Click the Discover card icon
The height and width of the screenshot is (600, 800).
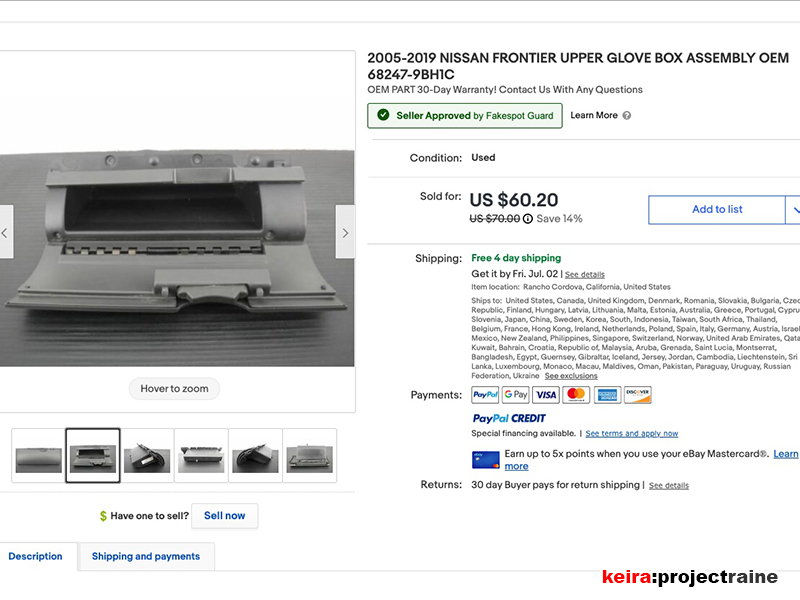click(638, 395)
